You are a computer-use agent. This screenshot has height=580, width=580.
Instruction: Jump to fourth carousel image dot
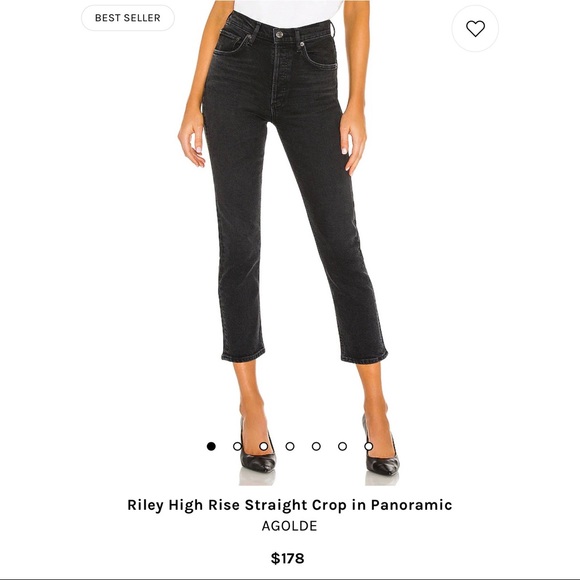290,446
